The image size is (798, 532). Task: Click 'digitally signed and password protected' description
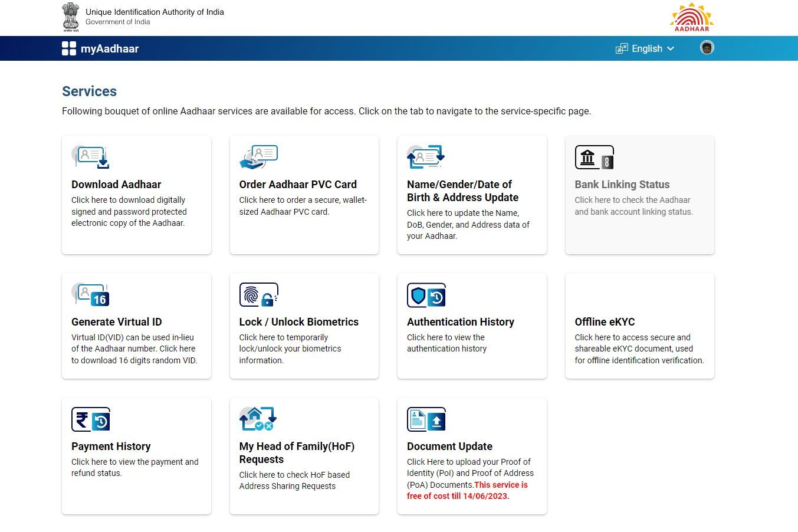(129, 212)
